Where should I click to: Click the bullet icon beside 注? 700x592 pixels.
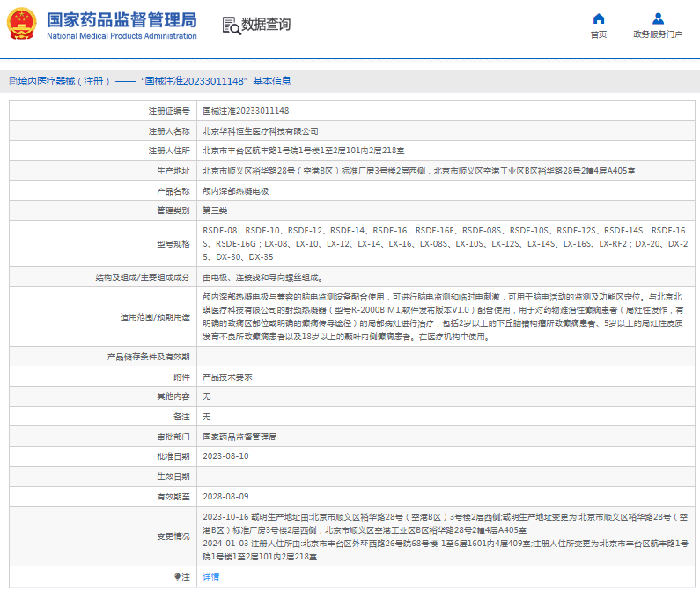coord(177,577)
